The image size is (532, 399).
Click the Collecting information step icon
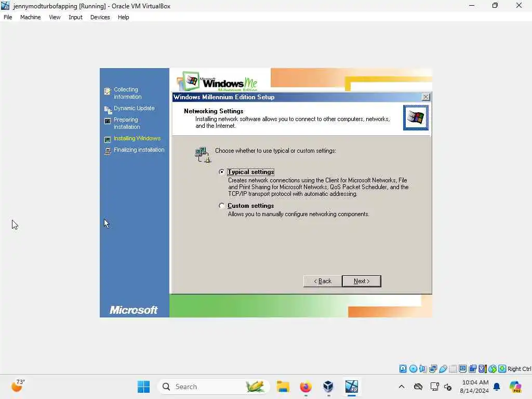click(107, 91)
